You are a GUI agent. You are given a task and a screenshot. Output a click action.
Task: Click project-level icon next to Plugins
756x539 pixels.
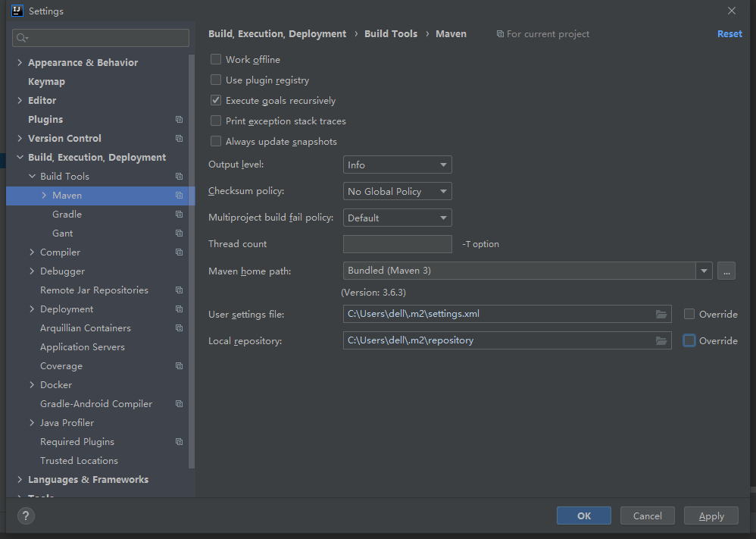[x=180, y=120]
